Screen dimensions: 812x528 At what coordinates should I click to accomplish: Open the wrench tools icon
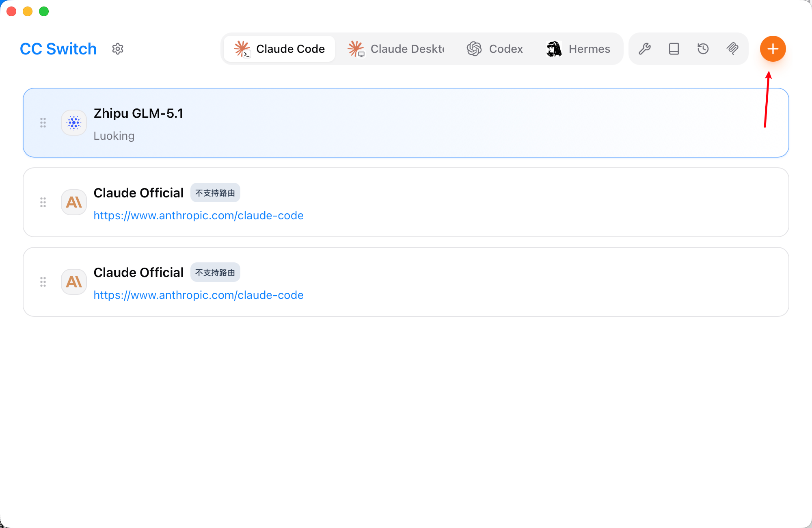[645, 49]
